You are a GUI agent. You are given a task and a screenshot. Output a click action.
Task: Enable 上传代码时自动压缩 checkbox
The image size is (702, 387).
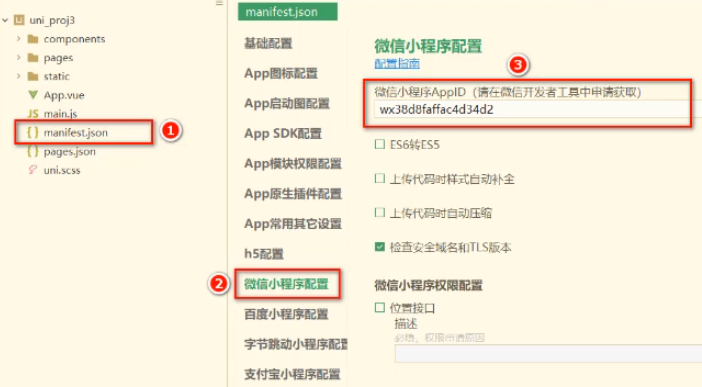(x=380, y=212)
